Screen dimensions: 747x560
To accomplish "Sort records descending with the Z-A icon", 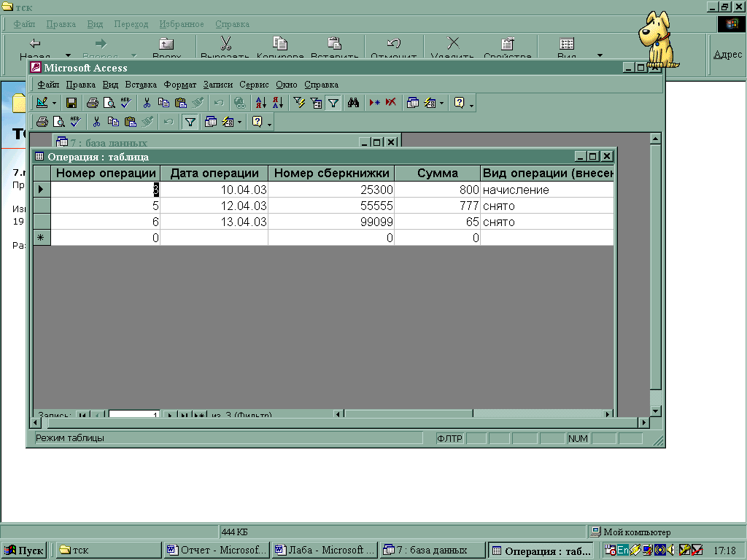I will coord(277,103).
